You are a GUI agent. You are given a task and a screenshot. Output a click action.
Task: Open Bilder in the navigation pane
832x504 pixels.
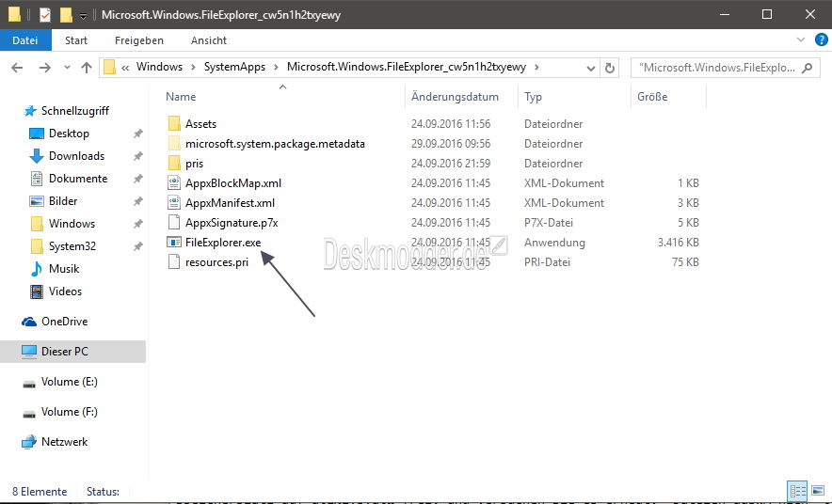pos(63,201)
